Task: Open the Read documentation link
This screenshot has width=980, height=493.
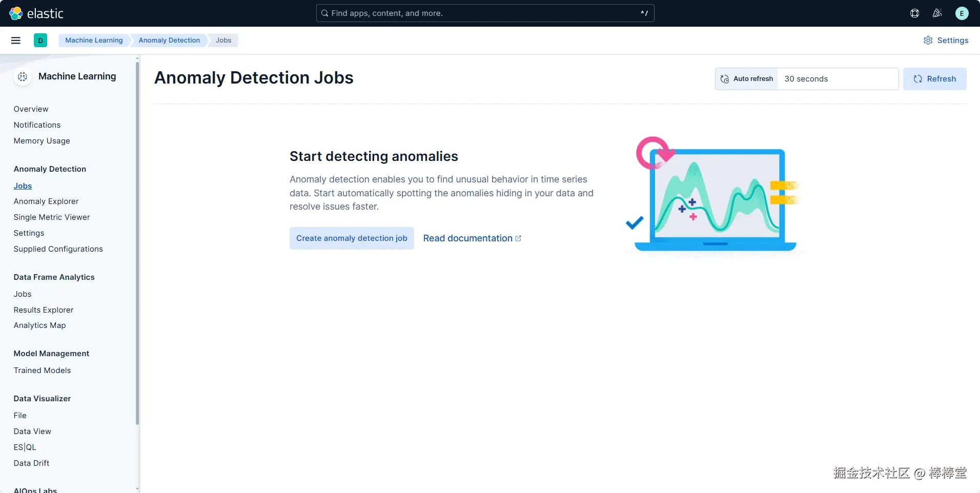Action: 472,238
